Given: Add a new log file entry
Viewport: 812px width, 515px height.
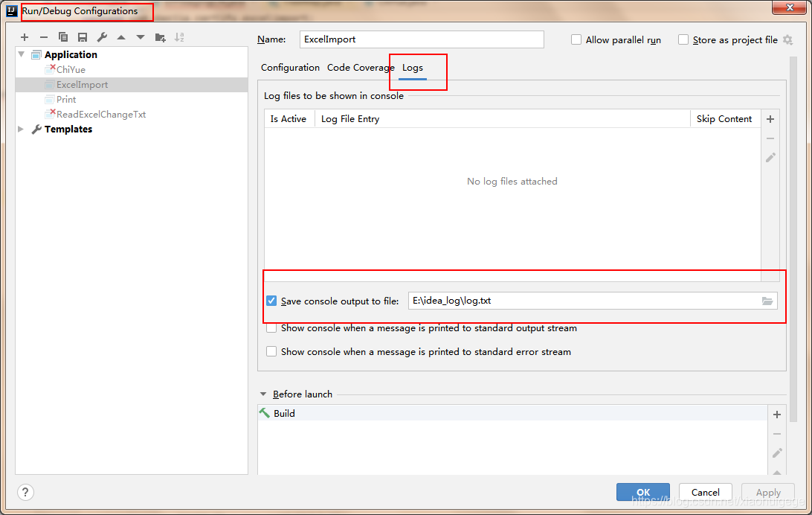Looking at the screenshot, I should (x=770, y=118).
